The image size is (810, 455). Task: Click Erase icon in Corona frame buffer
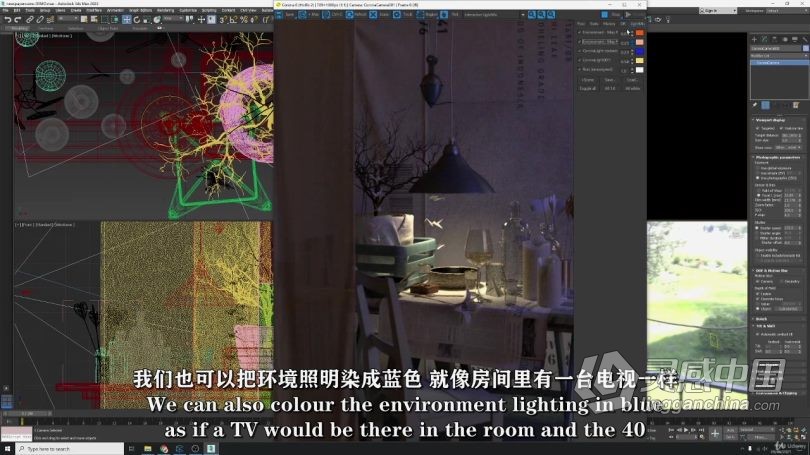pyautogui.click(x=373, y=14)
